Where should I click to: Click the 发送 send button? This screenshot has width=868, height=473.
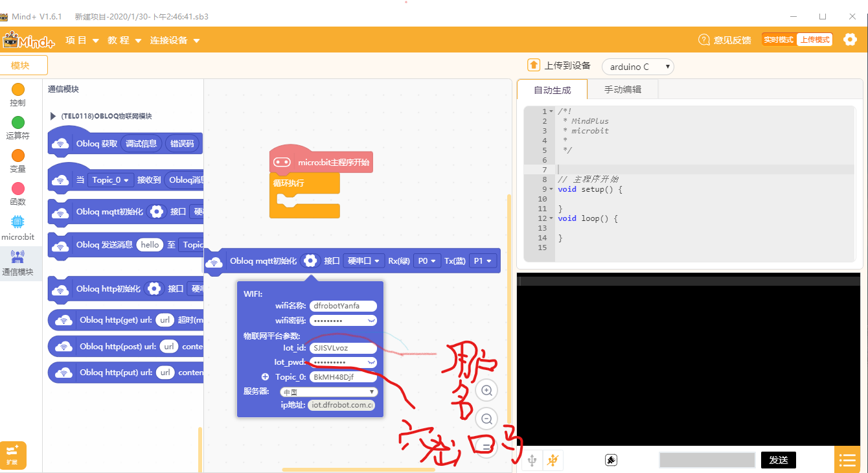pyautogui.click(x=778, y=460)
